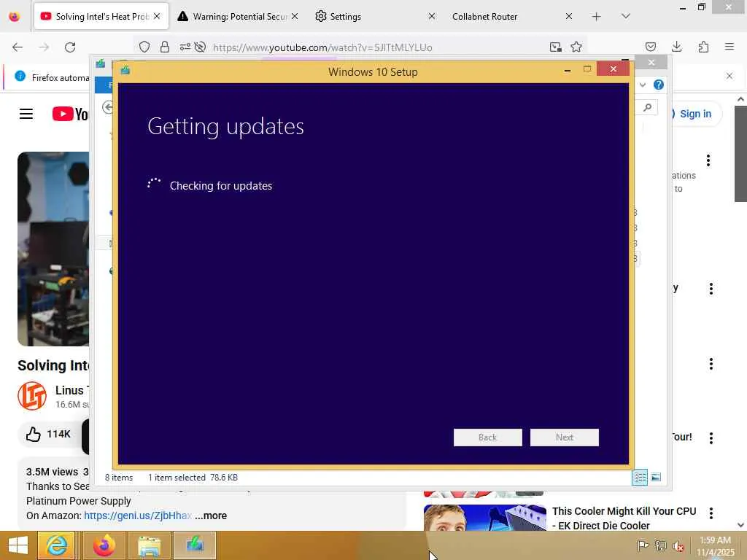Image resolution: width=747 pixels, height=560 pixels.
Task: Switch to the Settings tab
Action: 374,17
